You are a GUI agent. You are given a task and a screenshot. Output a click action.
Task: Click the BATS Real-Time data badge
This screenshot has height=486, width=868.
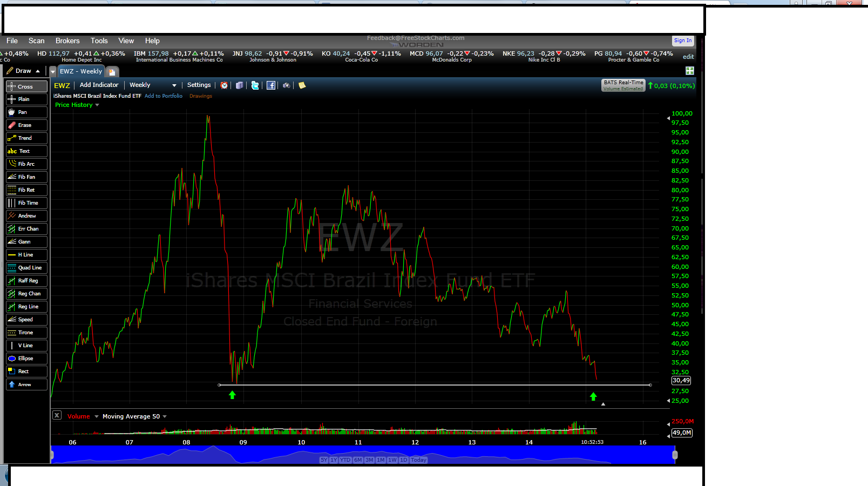(x=623, y=85)
